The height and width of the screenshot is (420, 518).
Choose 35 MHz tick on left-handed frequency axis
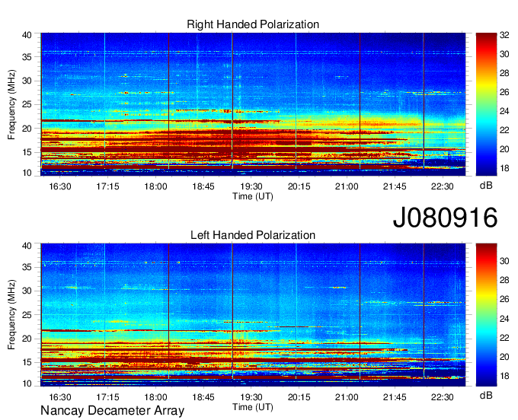click(27, 267)
